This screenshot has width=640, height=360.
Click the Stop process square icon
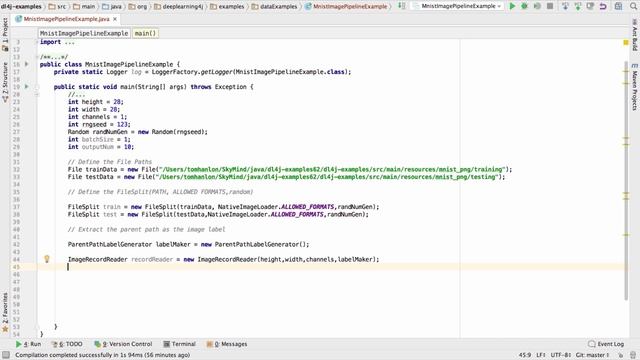550,6
